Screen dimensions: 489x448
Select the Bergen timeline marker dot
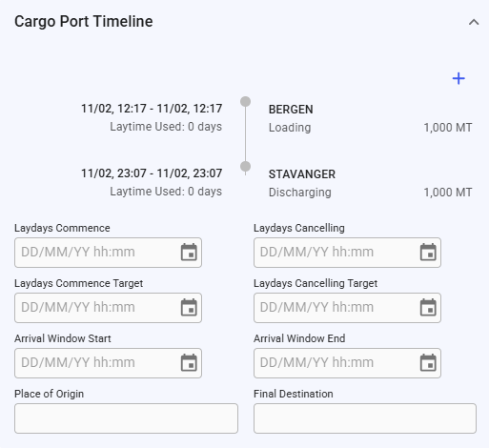pos(245,102)
